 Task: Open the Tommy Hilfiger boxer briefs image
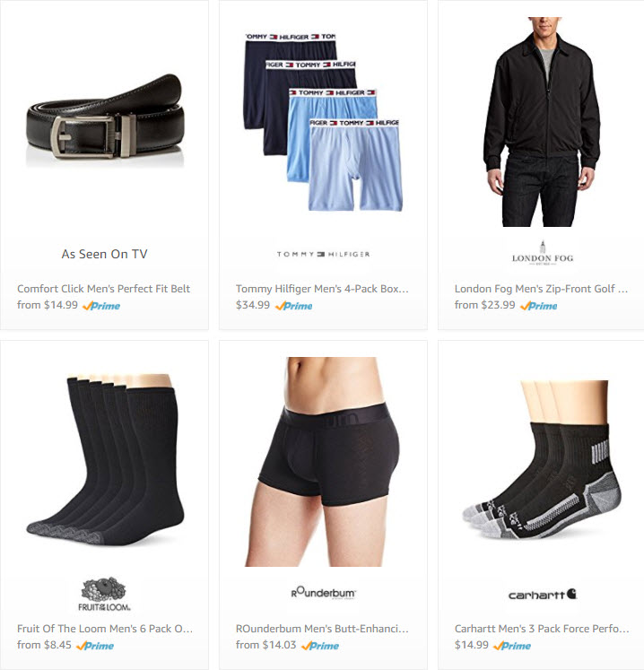(323, 122)
